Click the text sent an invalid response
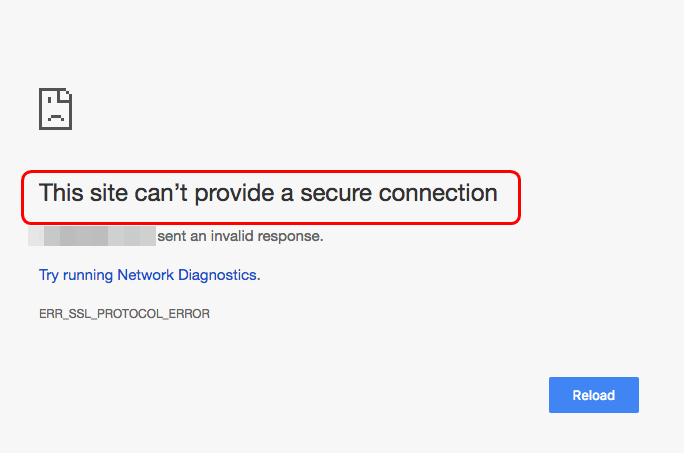The height and width of the screenshot is (453, 684). [240, 237]
